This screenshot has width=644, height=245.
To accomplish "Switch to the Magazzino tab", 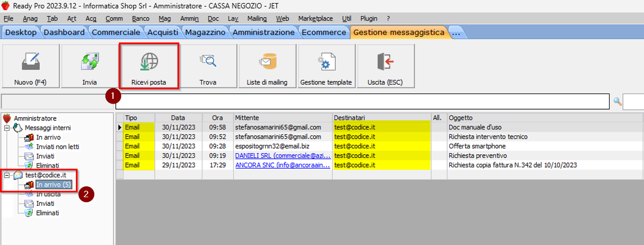I will point(206,32).
